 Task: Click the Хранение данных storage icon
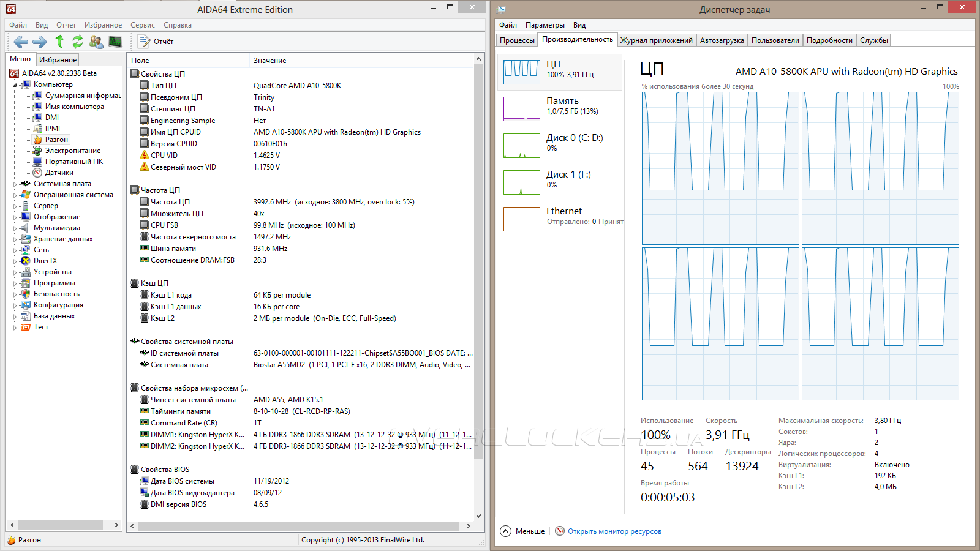[x=26, y=239]
